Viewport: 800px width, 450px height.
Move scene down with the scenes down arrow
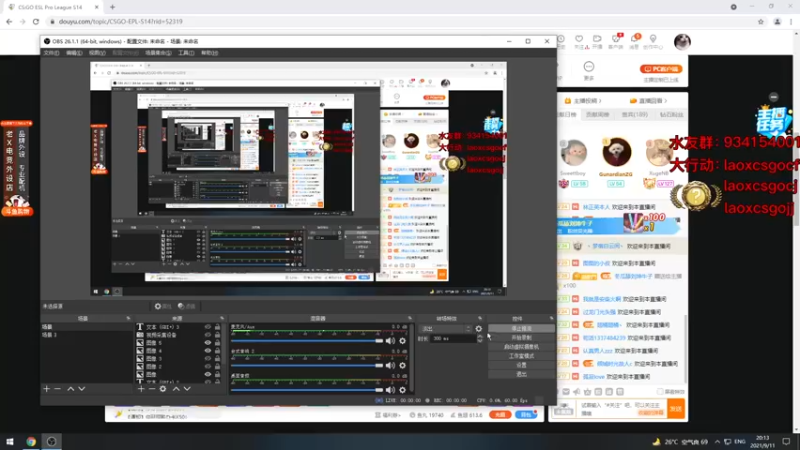pos(82,389)
